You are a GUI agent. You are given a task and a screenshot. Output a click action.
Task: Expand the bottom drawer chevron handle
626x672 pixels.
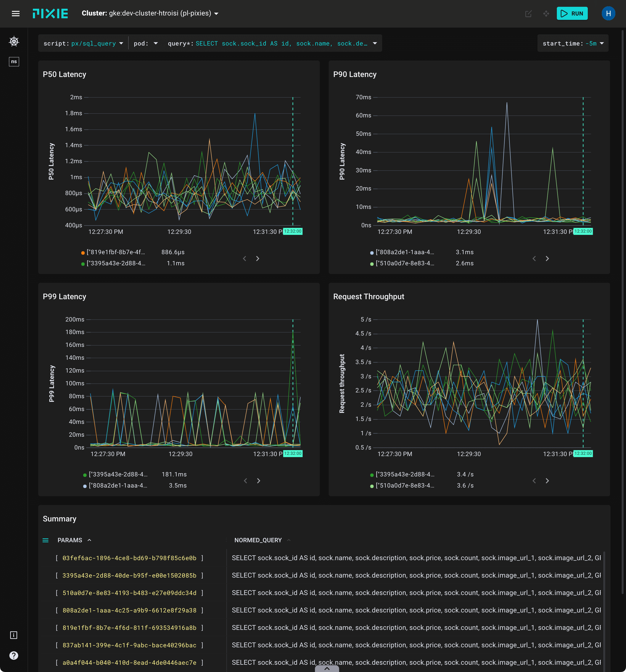tap(327, 668)
